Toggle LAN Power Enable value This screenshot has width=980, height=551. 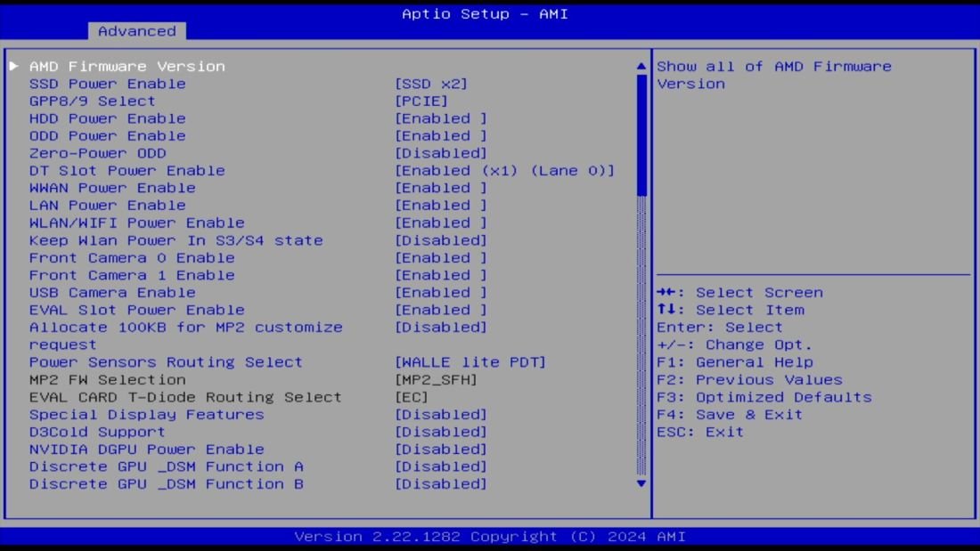click(440, 206)
